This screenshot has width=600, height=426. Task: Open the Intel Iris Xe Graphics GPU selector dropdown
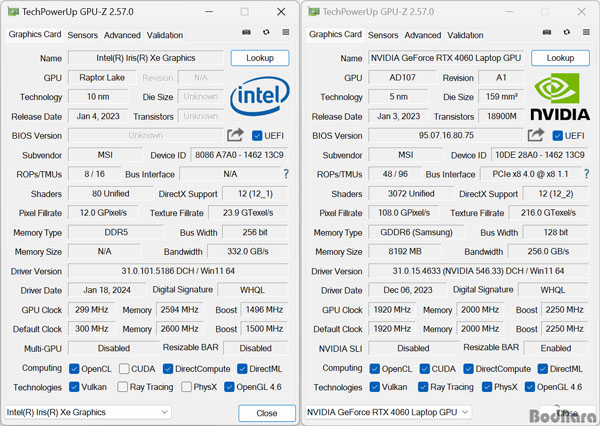coord(88,412)
